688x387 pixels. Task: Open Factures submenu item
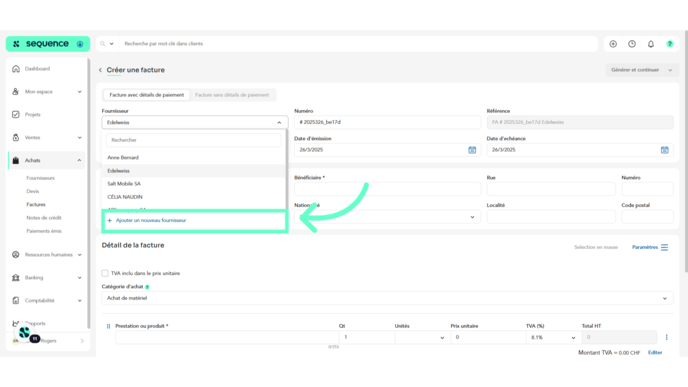pyautogui.click(x=36, y=204)
